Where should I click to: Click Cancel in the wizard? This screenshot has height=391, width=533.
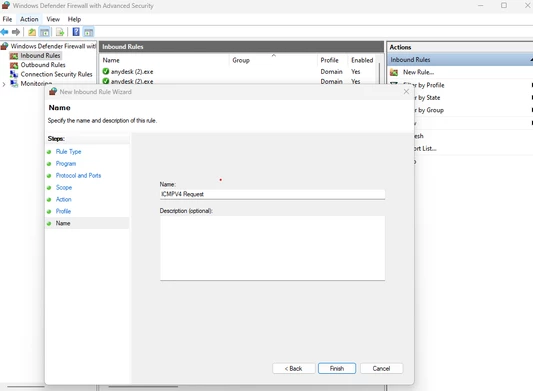pyautogui.click(x=381, y=368)
